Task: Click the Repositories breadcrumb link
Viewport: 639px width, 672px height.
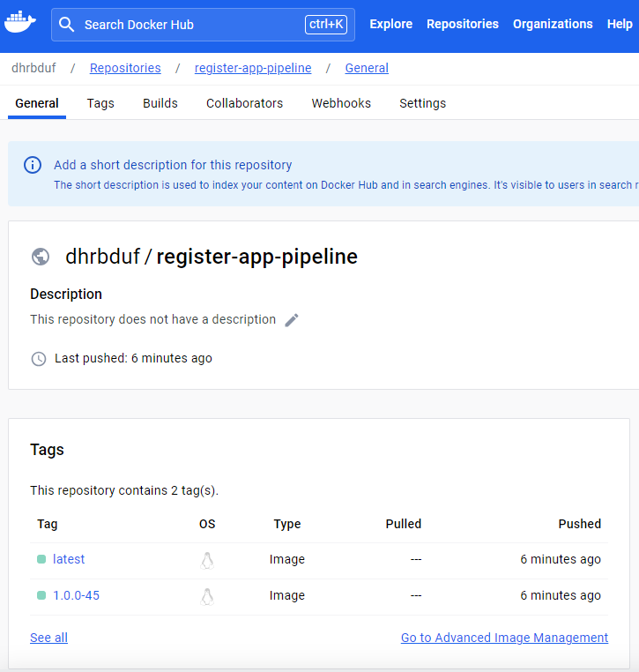Action: pyautogui.click(x=125, y=68)
